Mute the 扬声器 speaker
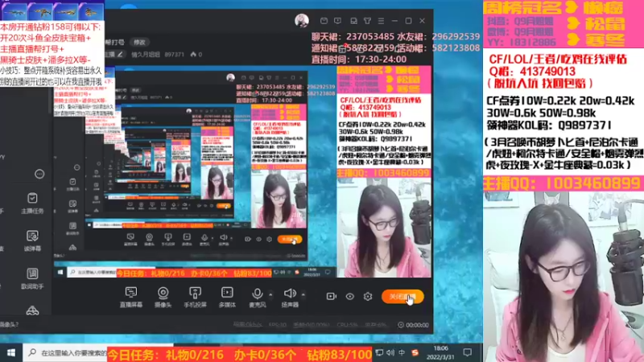Viewport: 644px width, 362px height. pyautogui.click(x=290, y=297)
